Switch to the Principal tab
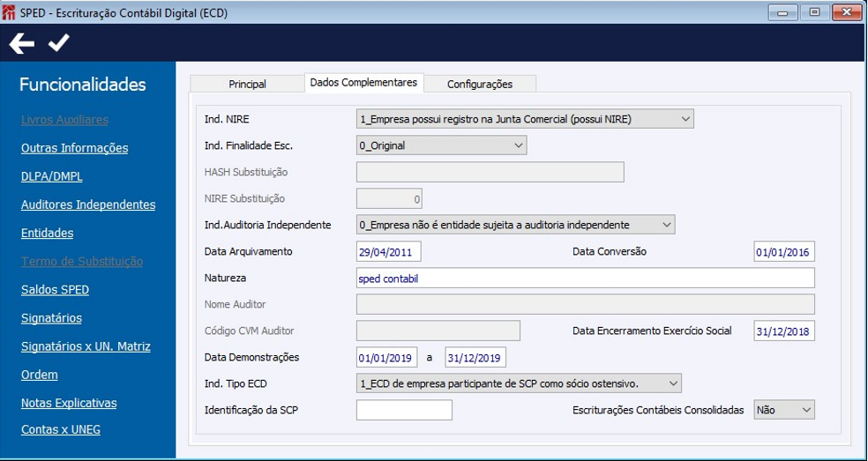Viewport: 868px width, 461px height. pyautogui.click(x=247, y=84)
